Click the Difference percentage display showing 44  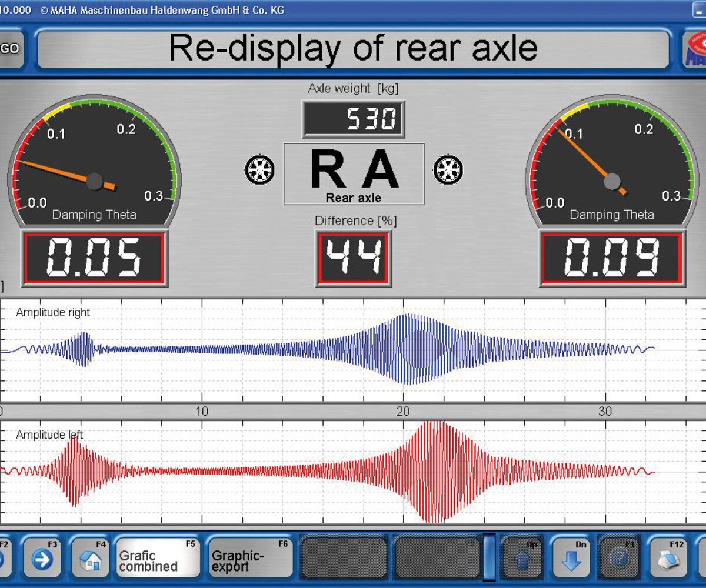353,258
